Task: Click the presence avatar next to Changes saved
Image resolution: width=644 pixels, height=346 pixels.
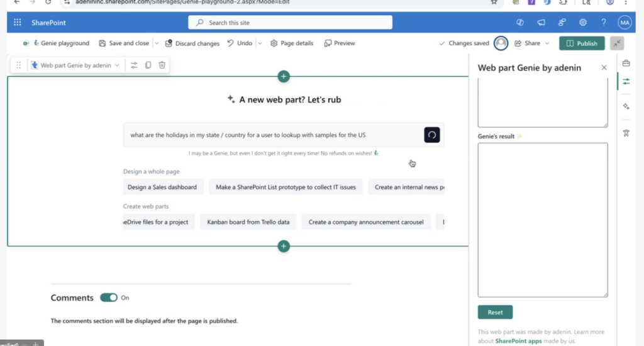Action: click(x=501, y=43)
